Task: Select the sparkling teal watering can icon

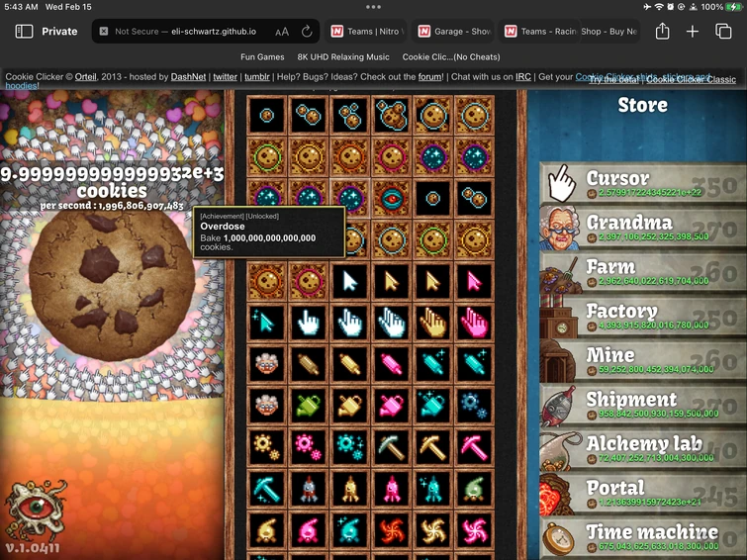Action: click(432, 405)
